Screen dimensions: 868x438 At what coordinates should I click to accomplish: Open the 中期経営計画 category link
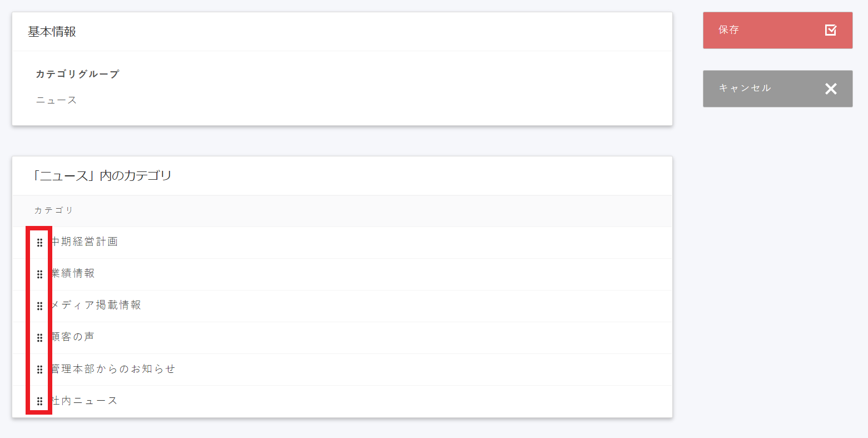click(84, 242)
